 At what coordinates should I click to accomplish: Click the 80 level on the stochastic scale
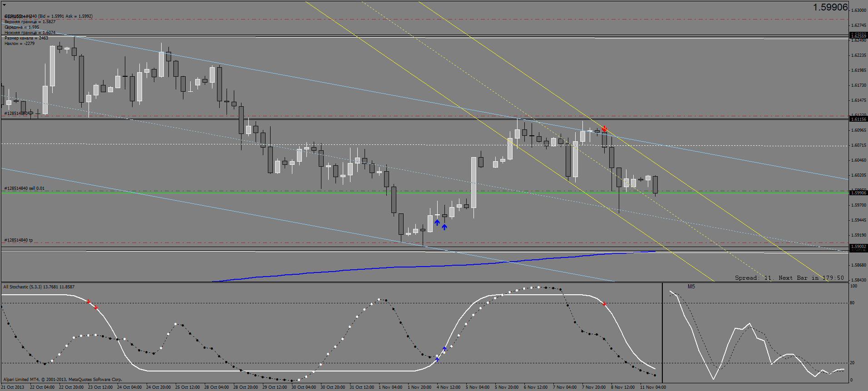point(852,303)
